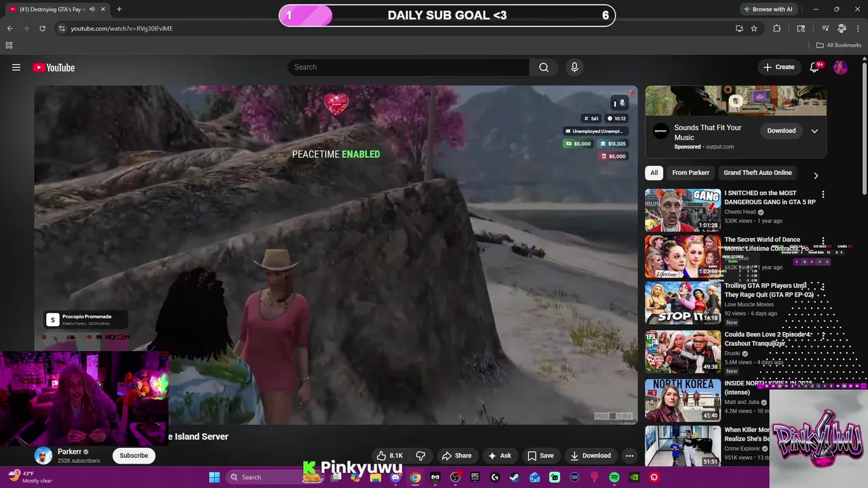Image resolution: width=868 pixels, height=488 pixels.
Task: Click 'Browse with AI' button
Action: click(x=768, y=9)
